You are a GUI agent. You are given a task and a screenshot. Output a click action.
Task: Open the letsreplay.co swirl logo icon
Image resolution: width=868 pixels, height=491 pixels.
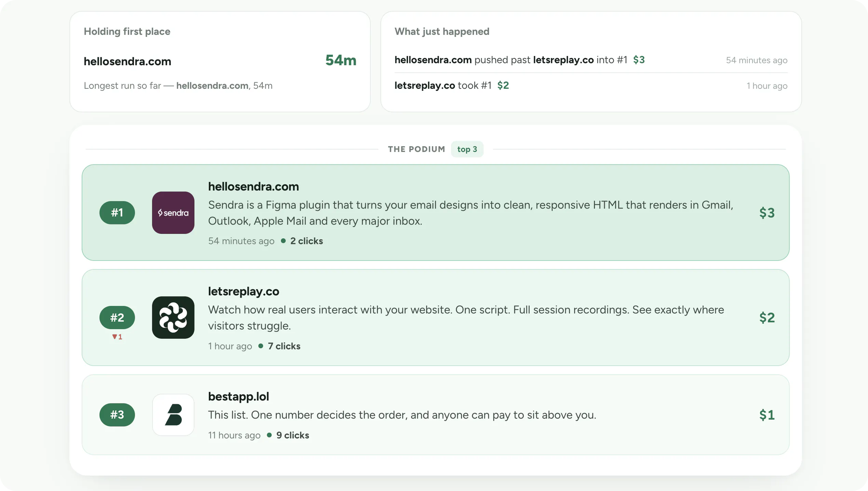[173, 318]
